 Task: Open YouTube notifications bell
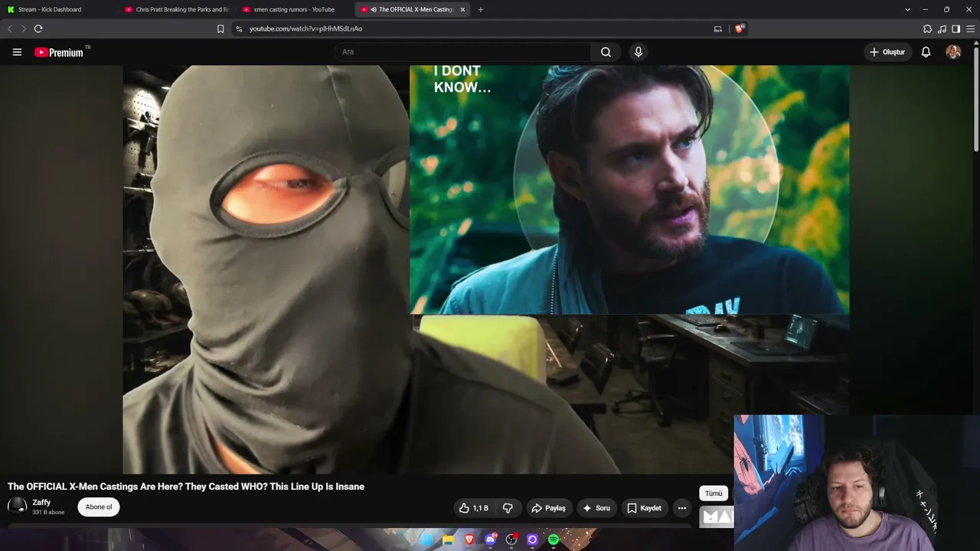pos(926,52)
